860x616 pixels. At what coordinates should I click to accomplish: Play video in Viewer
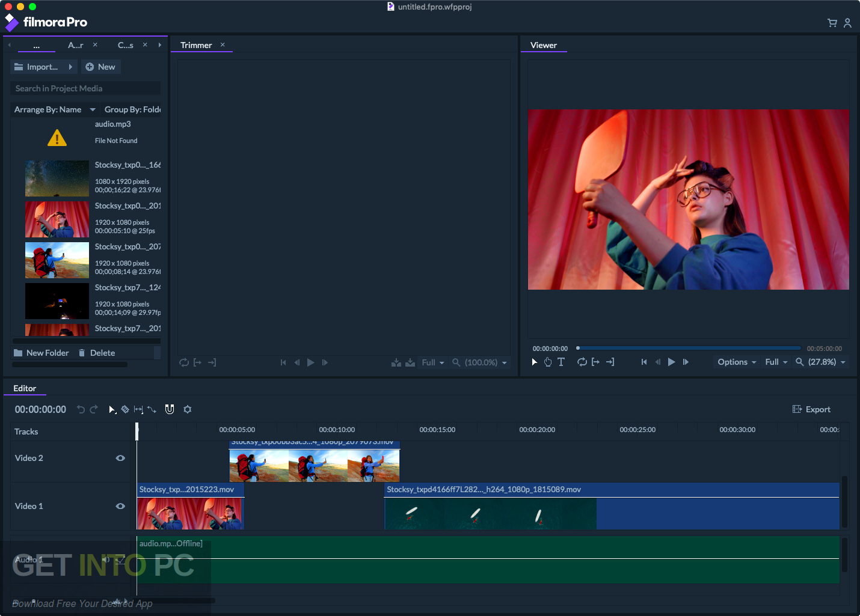671,362
